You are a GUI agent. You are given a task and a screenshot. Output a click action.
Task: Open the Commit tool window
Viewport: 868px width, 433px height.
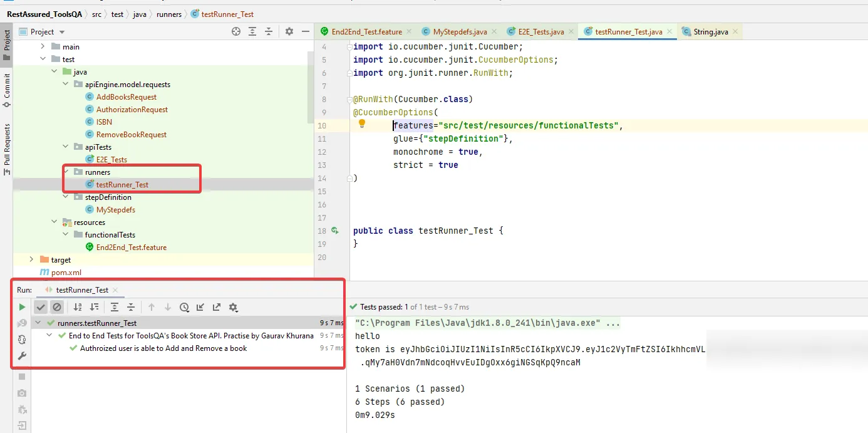pyautogui.click(x=7, y=91)
